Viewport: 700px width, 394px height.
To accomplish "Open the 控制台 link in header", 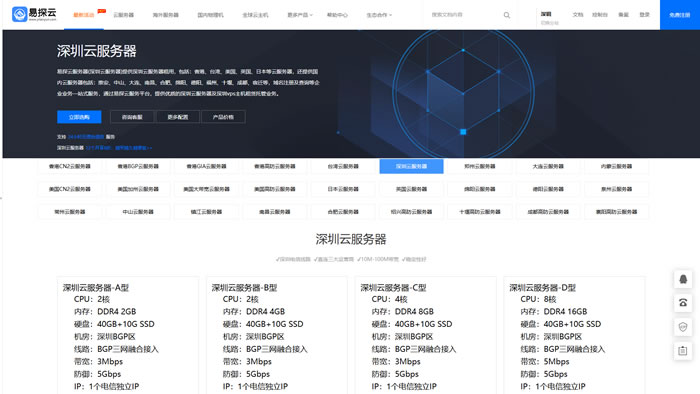I will click(x=600, y=15).
